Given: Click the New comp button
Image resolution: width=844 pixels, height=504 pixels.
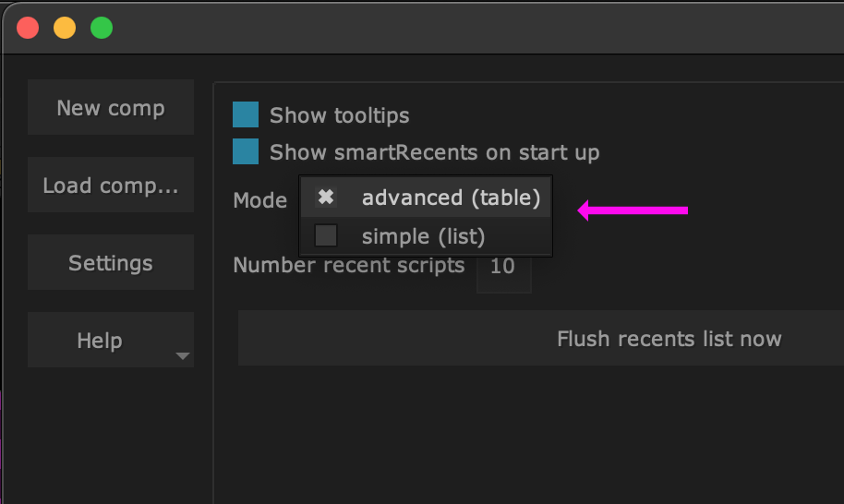Looking at the screenshot, I should click(x=111, y=108).
